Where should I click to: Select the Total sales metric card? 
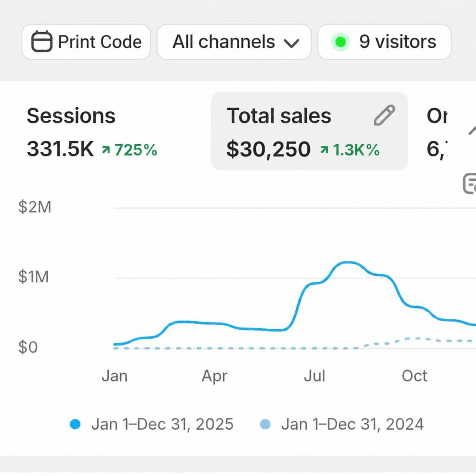(x=309, y=131)
